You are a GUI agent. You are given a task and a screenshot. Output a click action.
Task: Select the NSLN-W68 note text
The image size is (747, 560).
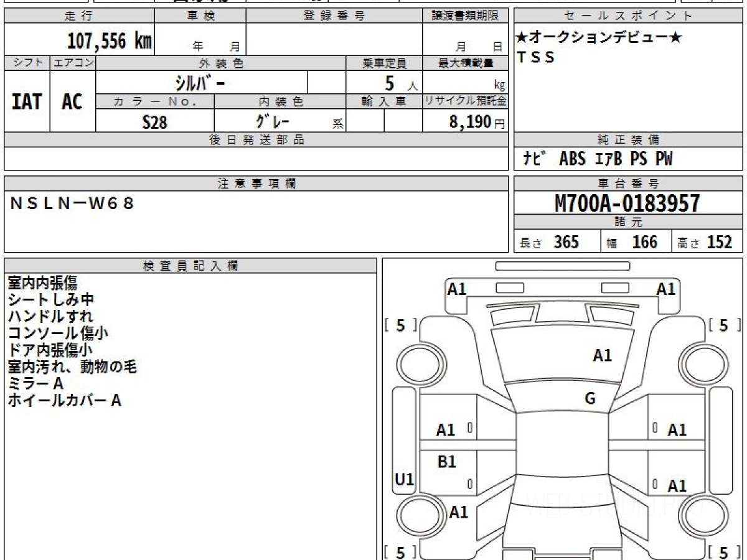pyautogui.click(x=73, y=203)
